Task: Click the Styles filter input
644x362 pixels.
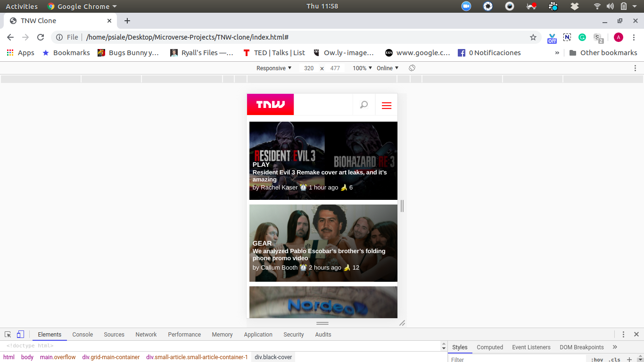Action: tap(516, 359)
